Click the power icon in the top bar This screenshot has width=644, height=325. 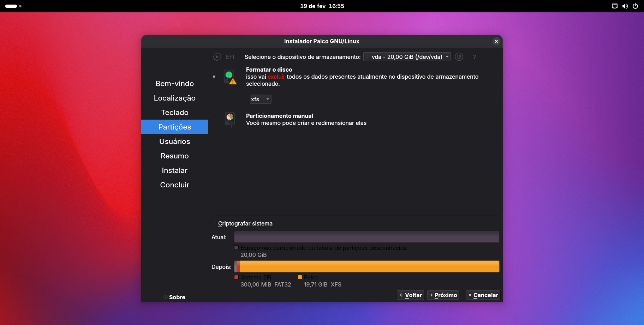click(x=635, y=6)
